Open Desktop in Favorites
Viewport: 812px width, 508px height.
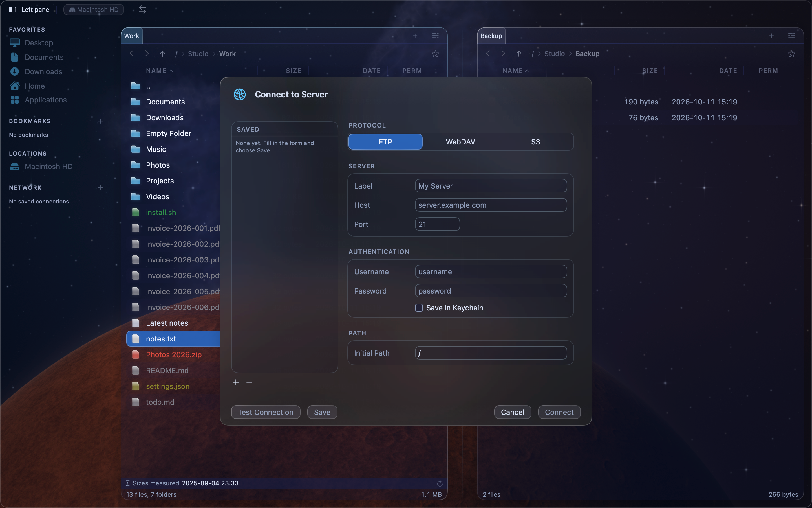pyautogui.click(x=39, y=43)
